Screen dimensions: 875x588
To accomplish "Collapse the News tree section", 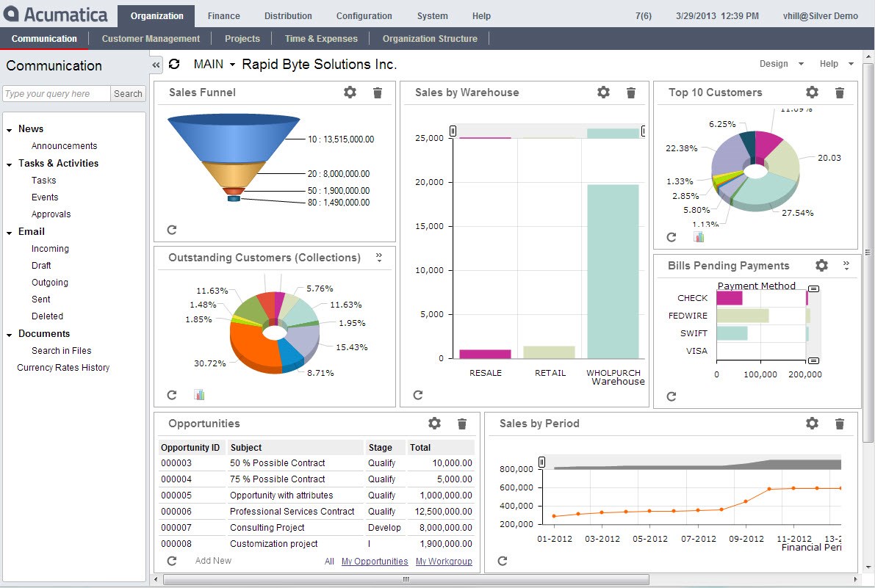I will (10, 130).
